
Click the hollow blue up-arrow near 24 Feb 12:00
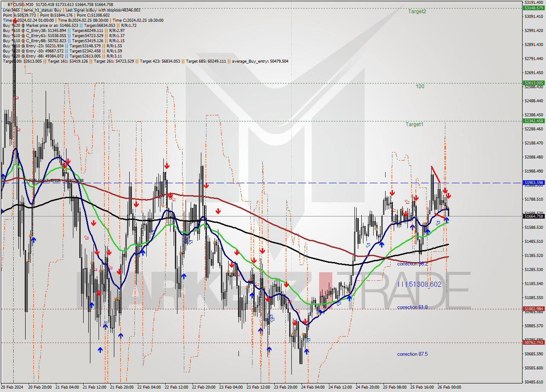click(x=338, y=303)
